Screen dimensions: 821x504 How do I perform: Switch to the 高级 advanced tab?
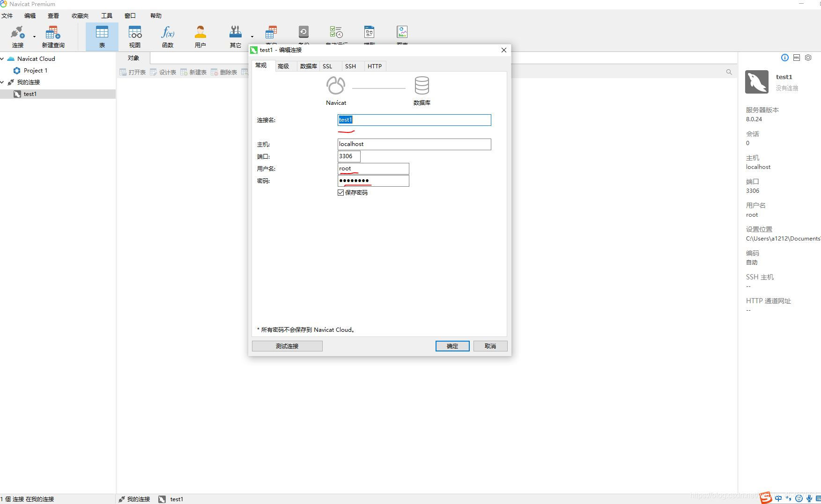coord(283,66)
